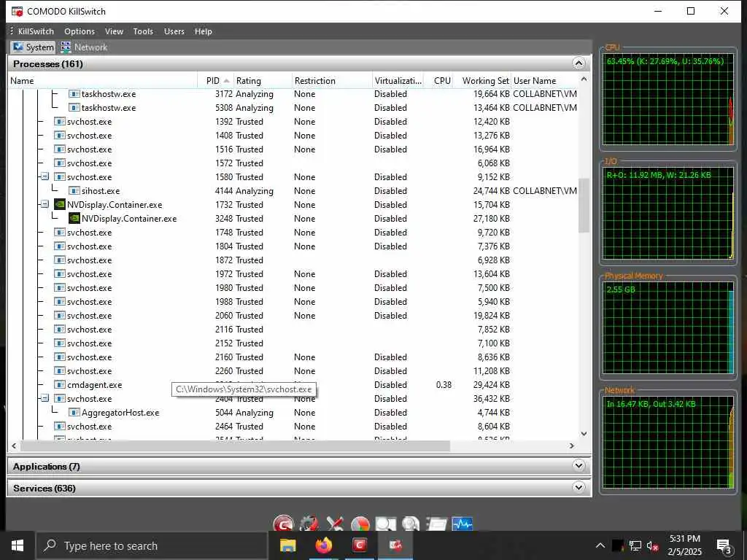The image size is (747, 560).
Task: Click the taskhostw.exe icon for PID 5308
Action: pos(74,108)
